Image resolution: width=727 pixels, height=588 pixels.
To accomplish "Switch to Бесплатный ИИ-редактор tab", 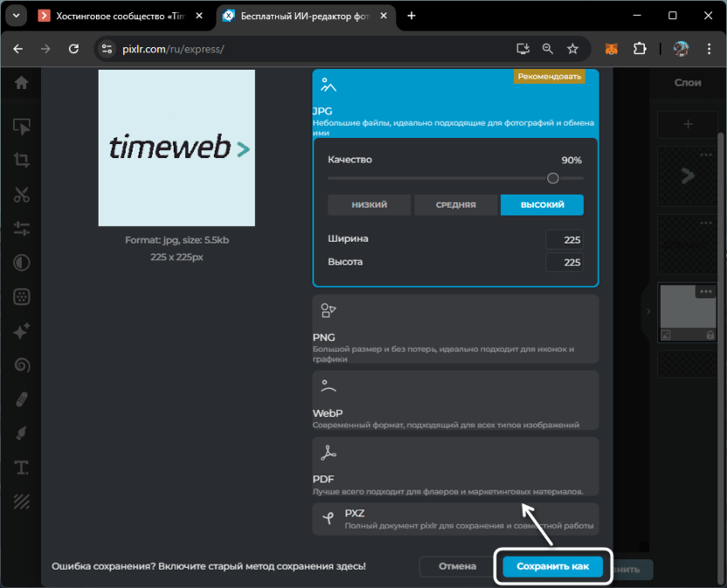I will pyautogui.click(x=307, y=16).
